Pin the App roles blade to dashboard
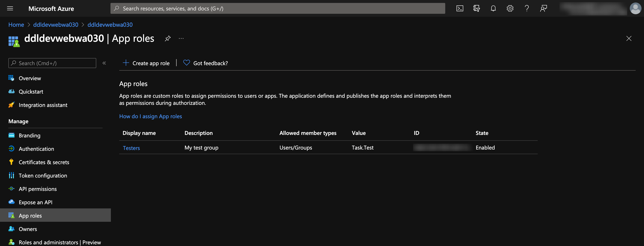 [x=168, y=38]
